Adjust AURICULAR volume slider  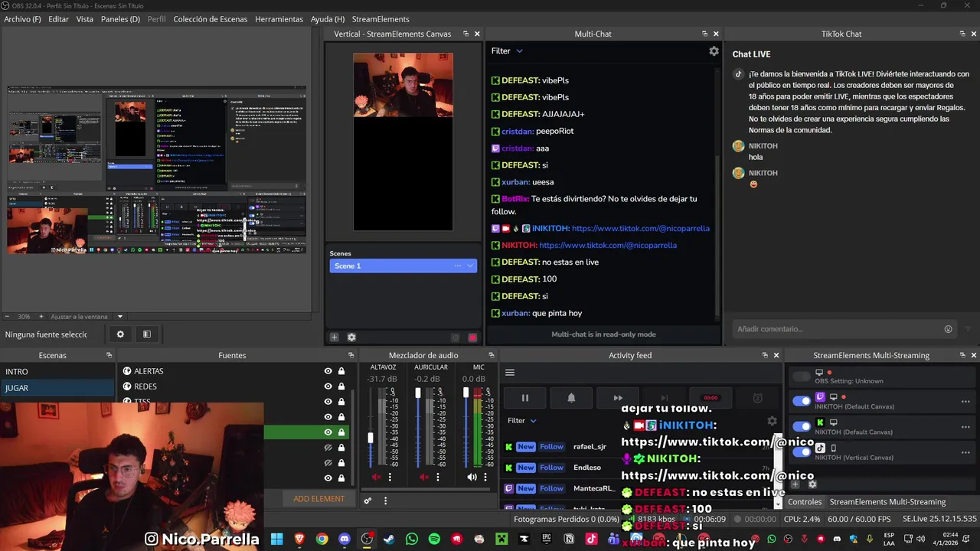coord(418,393)
